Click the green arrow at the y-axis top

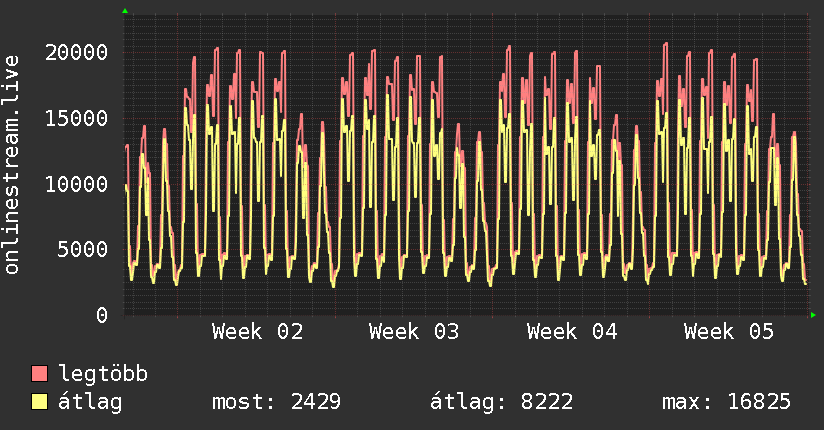pos(125,11)
